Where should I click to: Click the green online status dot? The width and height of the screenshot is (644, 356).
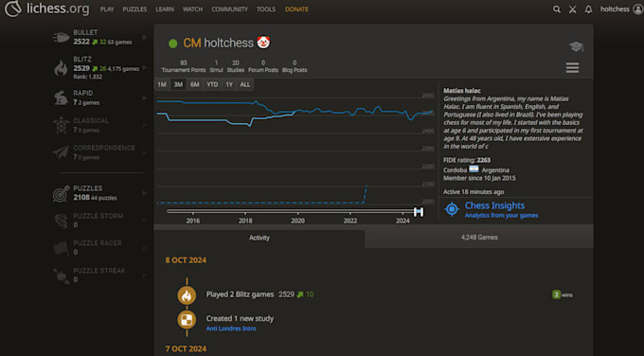point(173,44)
